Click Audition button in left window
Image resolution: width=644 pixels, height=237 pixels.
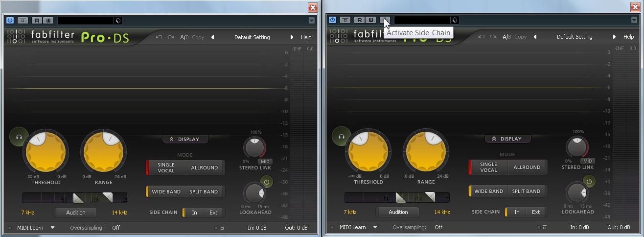click(x=75, y=213)
